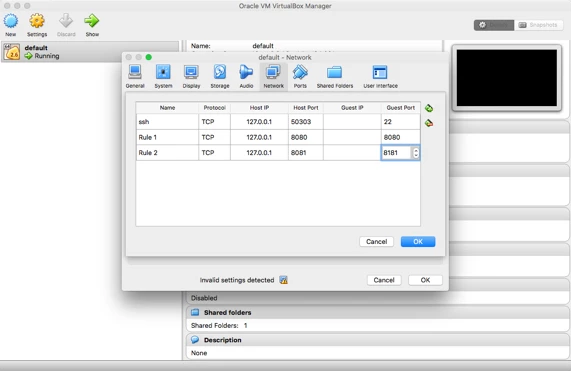Click the Show toolbar arrow
571x371 pixels.
coord(92,21)
